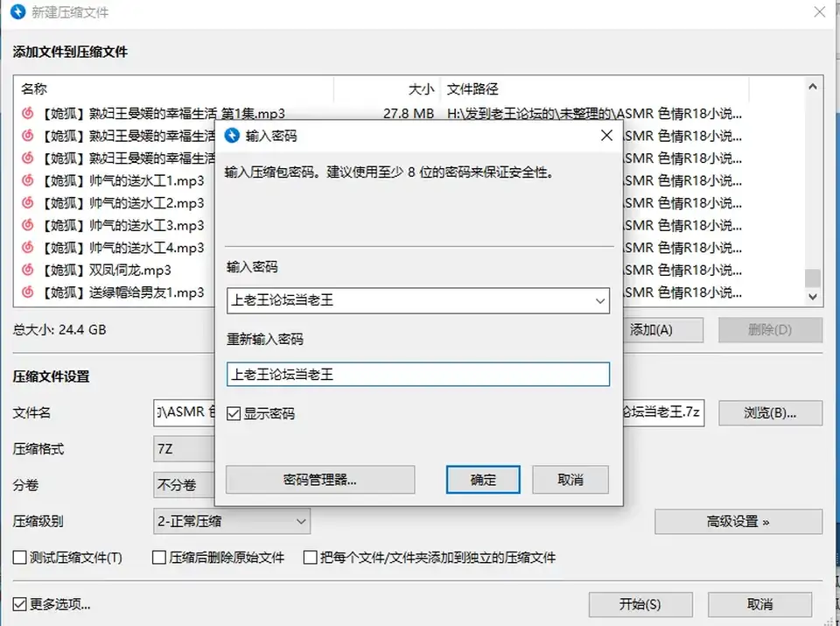Enable 压缩后删除原始文件 option
Image resolution: width=840 pixels, height=626 pixels.
pyautogui.click(x=159, y=558)
